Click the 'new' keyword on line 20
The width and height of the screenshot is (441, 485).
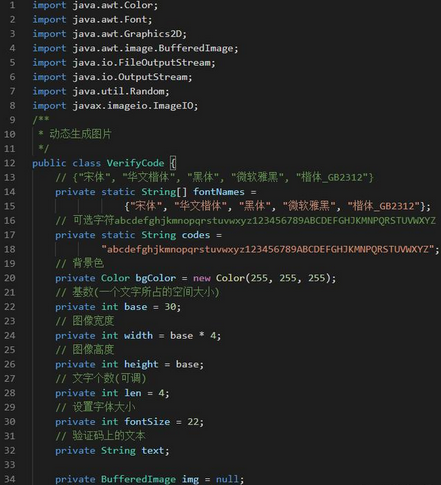point(202,278)
